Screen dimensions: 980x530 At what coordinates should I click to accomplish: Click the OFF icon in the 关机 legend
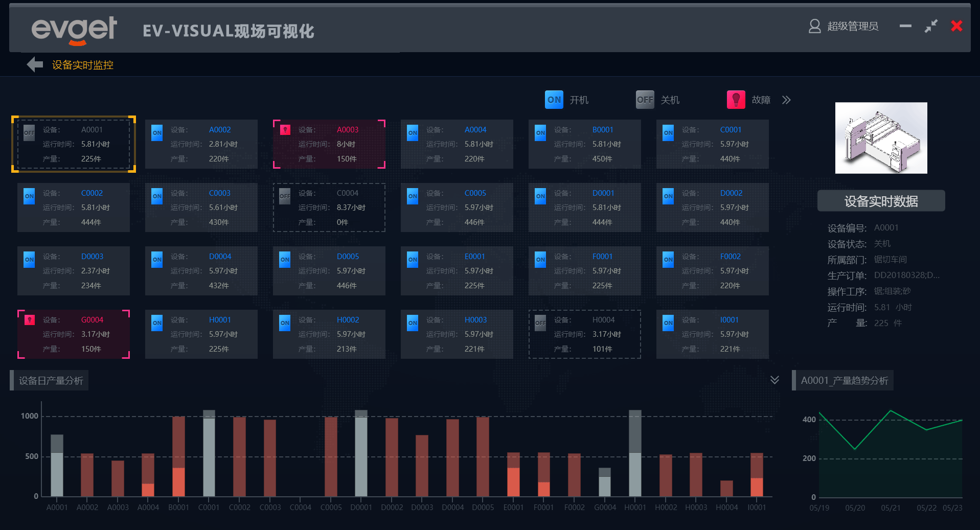click(645, 99)
